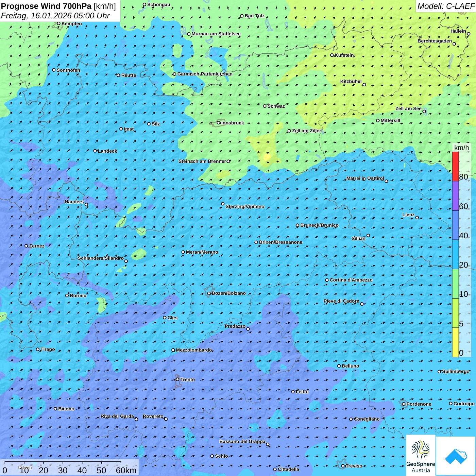The image size is (476, 476).
Task: Click the Trento city label
Action: (188, 379)
